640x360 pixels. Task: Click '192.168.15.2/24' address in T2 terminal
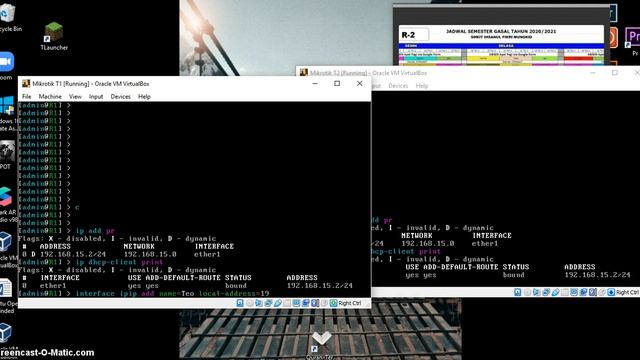pyautogui.click(x=597, y=275)
